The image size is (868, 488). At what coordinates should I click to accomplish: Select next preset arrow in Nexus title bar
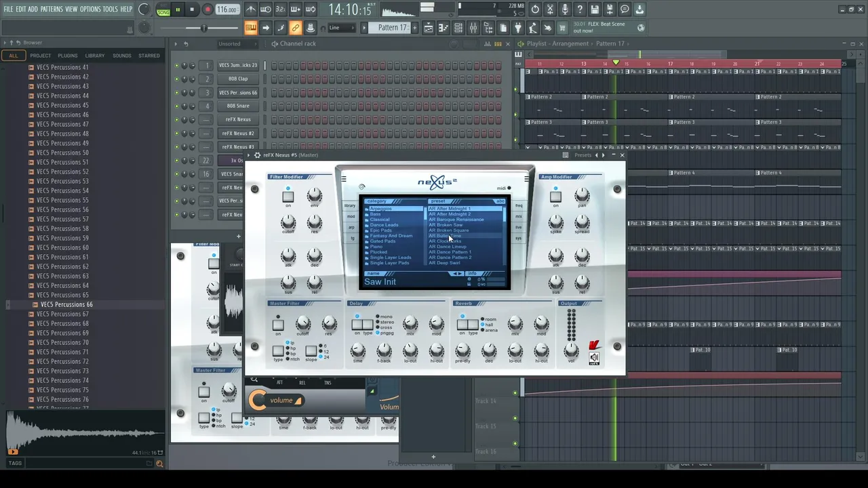pyautogui.click(x=603, y=155)
